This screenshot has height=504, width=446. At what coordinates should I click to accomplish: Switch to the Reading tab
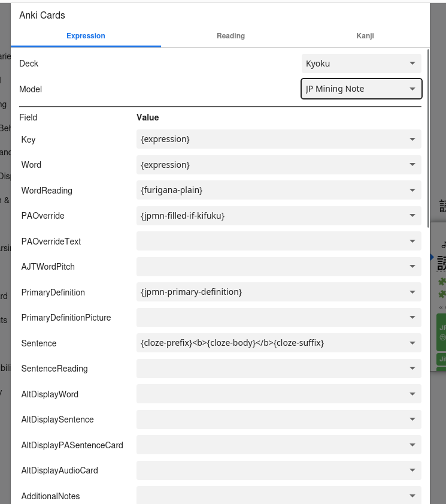(230, 36)
